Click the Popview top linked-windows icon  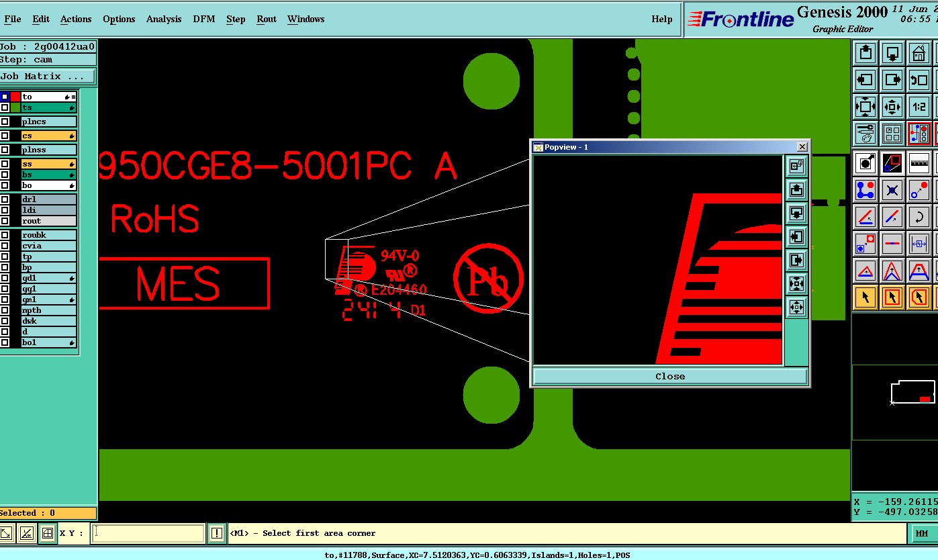[x=796, y=166]
